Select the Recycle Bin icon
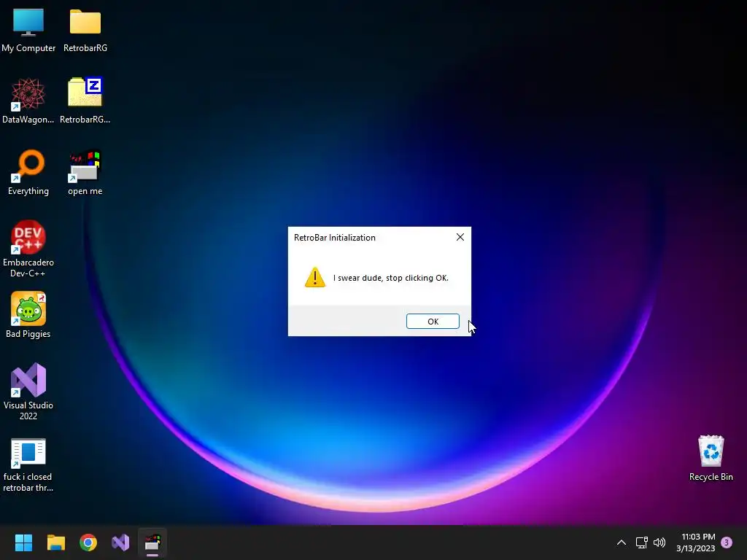Screen dimensions: 747x560 [x=711, y=458]
